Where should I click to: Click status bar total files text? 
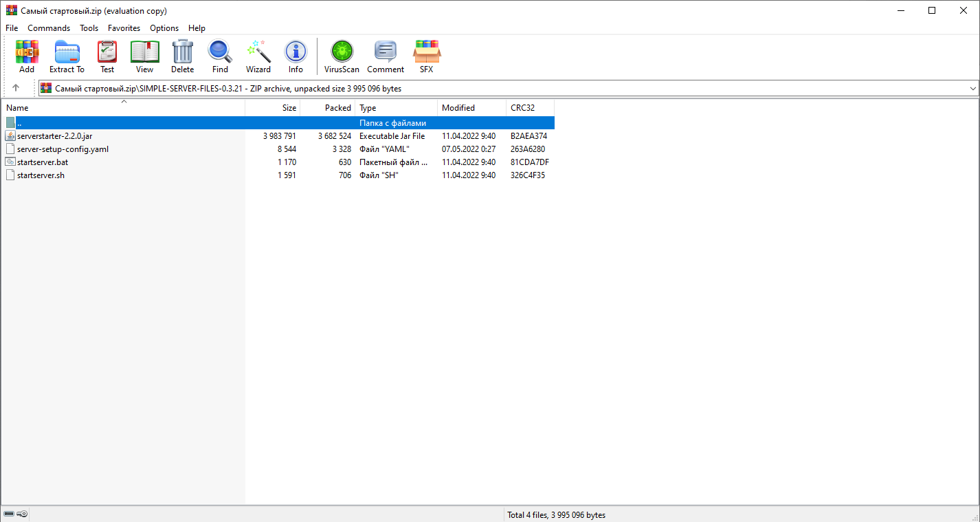[x=556, y=515]
